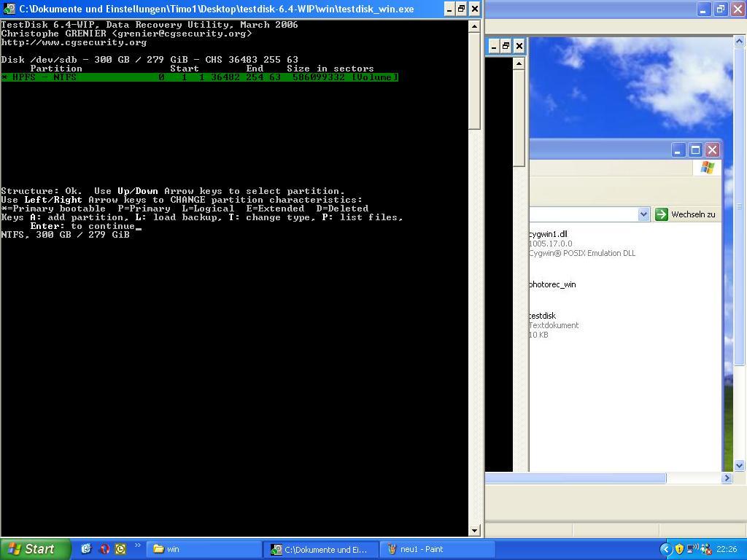Switch to 'neu1 - Paint' taskbar button
Screen dimensions: 747x560
[438, 549]
